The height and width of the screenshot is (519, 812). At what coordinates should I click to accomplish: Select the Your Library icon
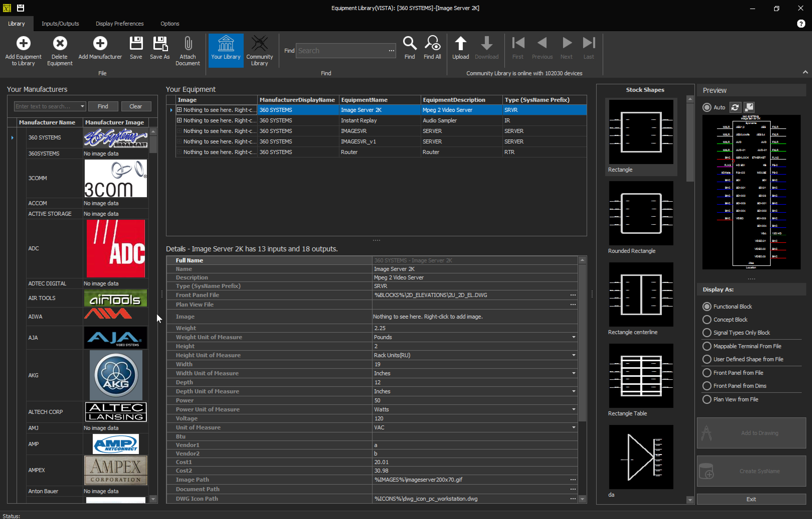[x=226, y=44]
